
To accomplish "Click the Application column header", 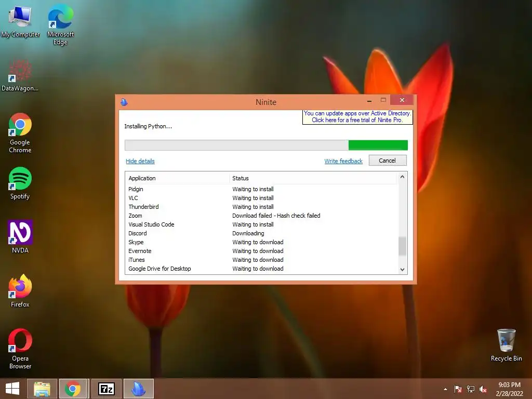I will [178, 179].
